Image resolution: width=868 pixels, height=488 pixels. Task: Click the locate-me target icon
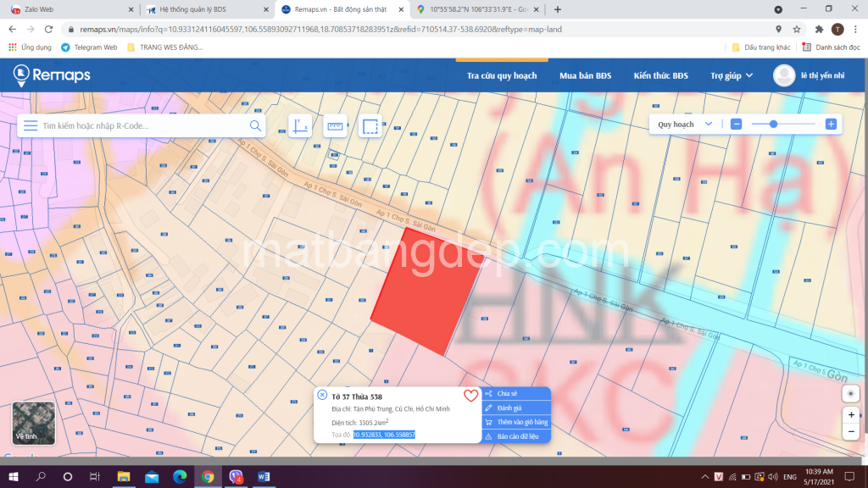(x=851, y=395)
